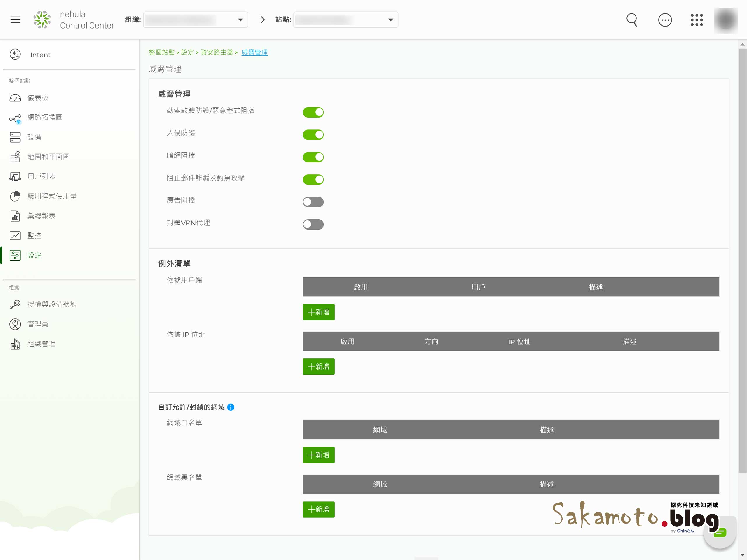This screenshot has height=560, width=747.
Task: Click 新增 under 依據 IP 位址
Action: (x=318, y=367)
